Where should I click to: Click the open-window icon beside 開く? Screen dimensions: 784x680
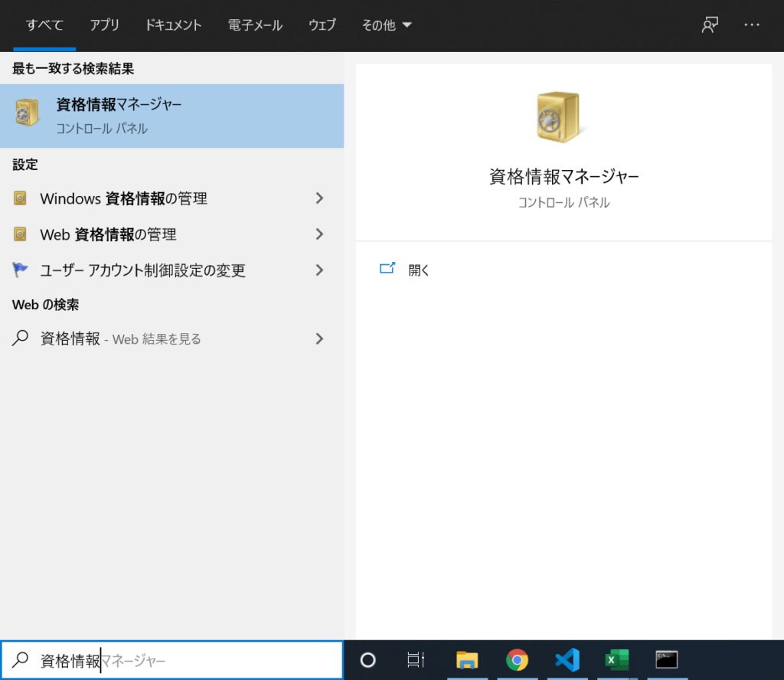tap(387, 269)
